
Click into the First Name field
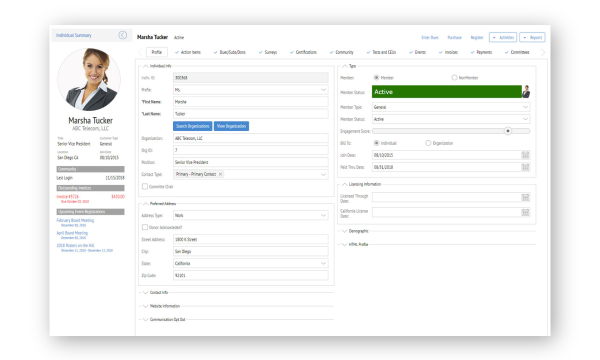coord(251,102)
